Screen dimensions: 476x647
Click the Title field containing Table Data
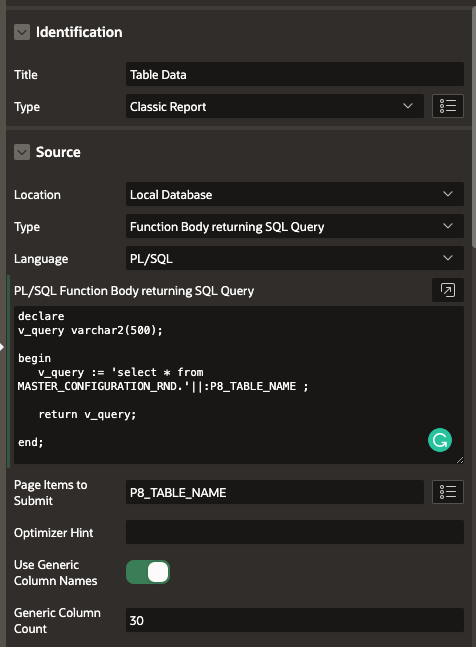click(295, 74)
